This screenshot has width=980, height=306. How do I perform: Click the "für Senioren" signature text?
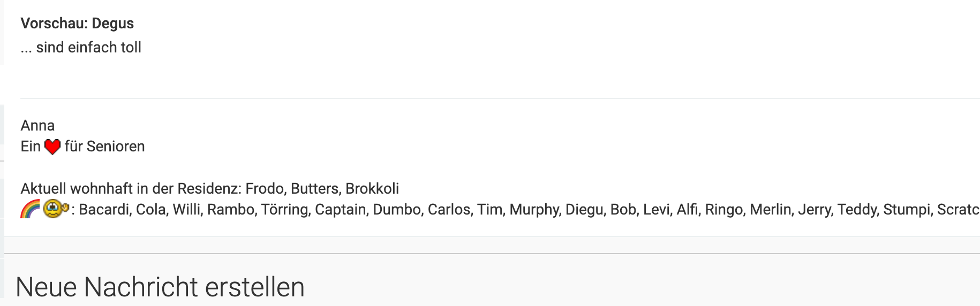pos(104,147)
